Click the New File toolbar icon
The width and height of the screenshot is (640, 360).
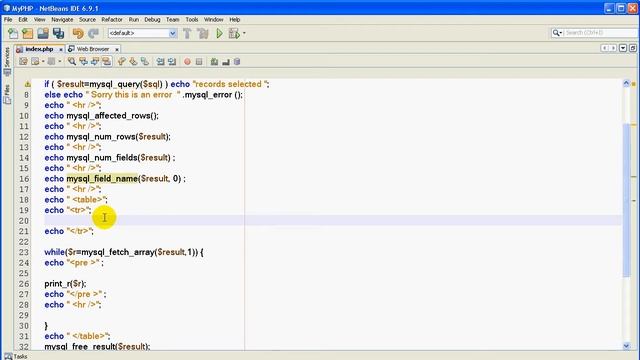coord(13,33)
